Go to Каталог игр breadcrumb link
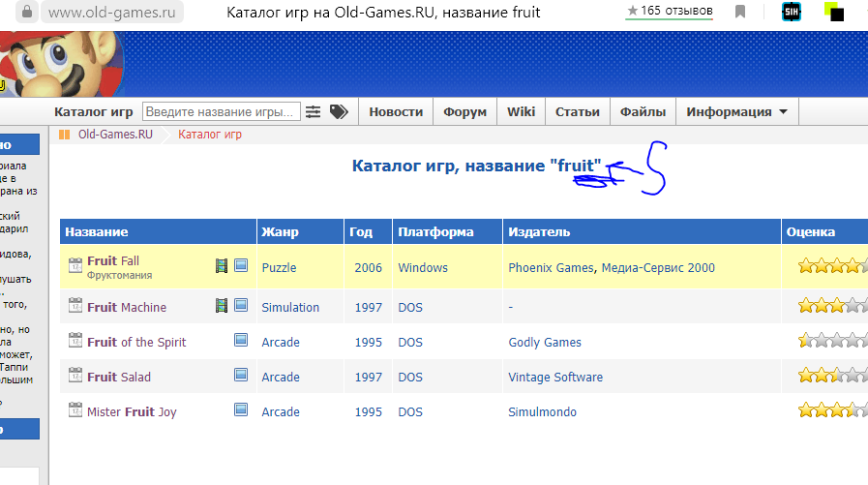Screen dimensions: 868x485 (210, 135)
